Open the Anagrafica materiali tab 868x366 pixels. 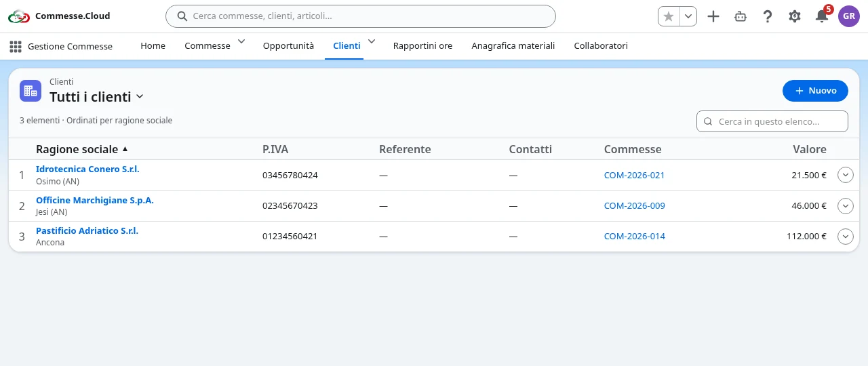[513, 46]
